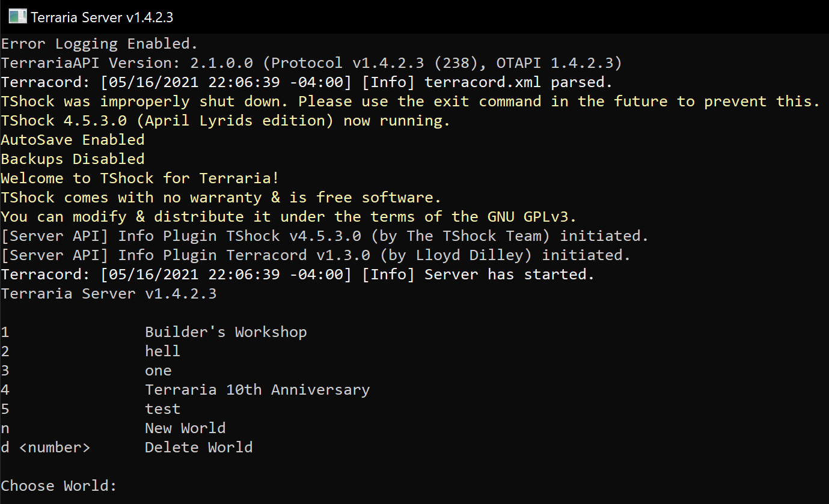This screenshot has width=829, height=504.
Task: Select world 1 Builder's Workshop
Action: tap(225, 332)
